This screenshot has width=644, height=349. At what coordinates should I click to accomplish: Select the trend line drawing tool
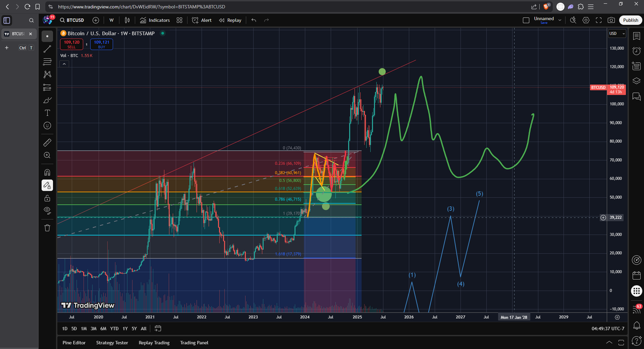(47, 48)
